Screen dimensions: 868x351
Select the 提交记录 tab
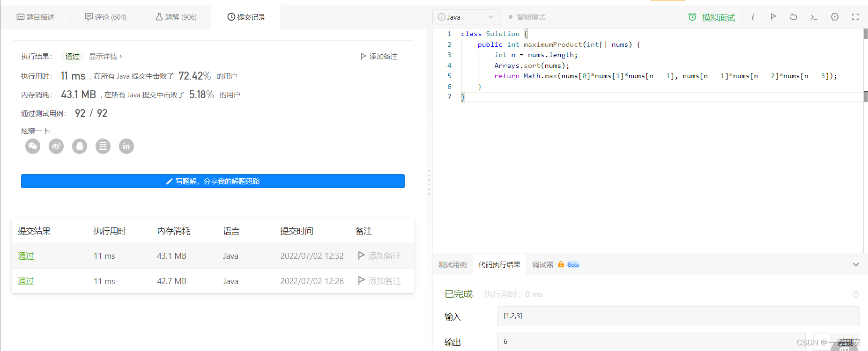[x=246, y=17]
